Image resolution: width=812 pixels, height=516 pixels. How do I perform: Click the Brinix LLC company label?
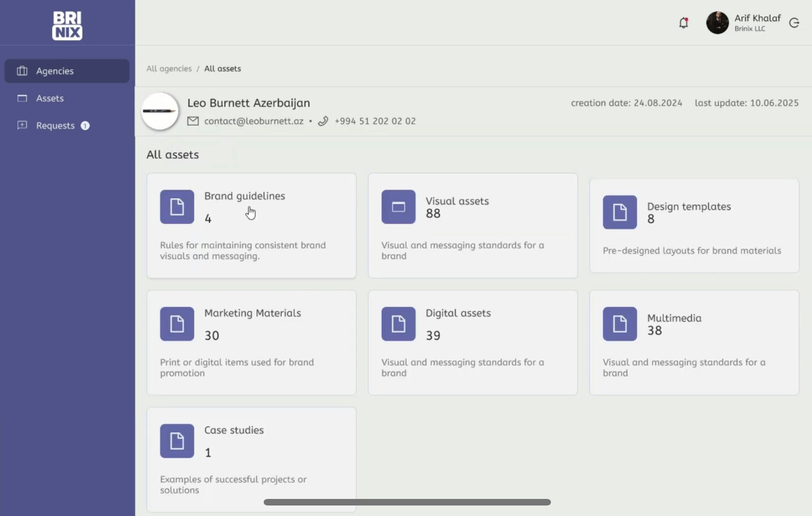point(750,28)
